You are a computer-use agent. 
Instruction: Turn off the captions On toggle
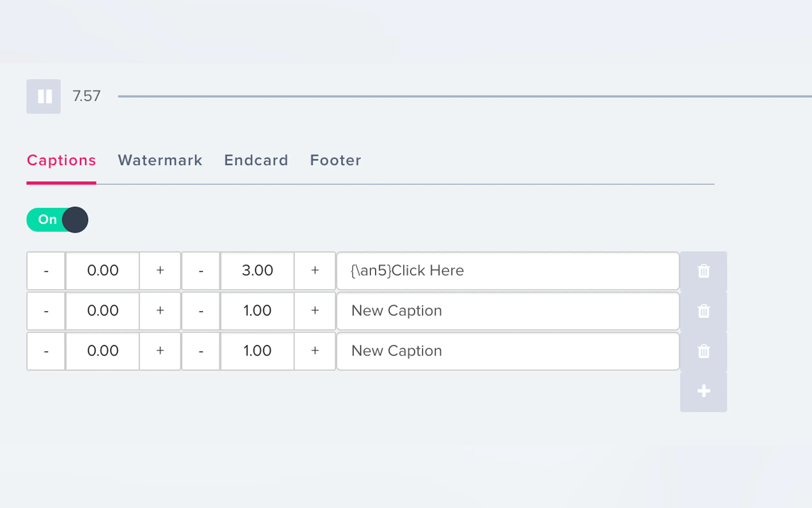[x=58, y=220]
